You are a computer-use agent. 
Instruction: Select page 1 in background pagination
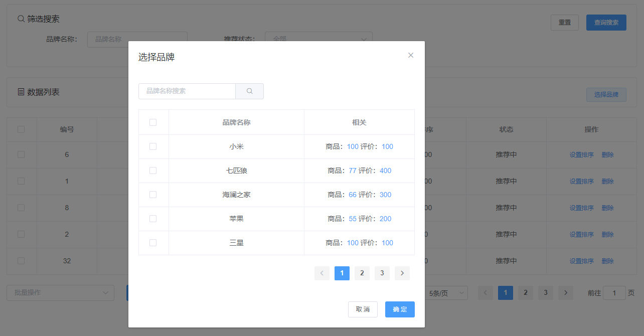click(x=506, y=293)
